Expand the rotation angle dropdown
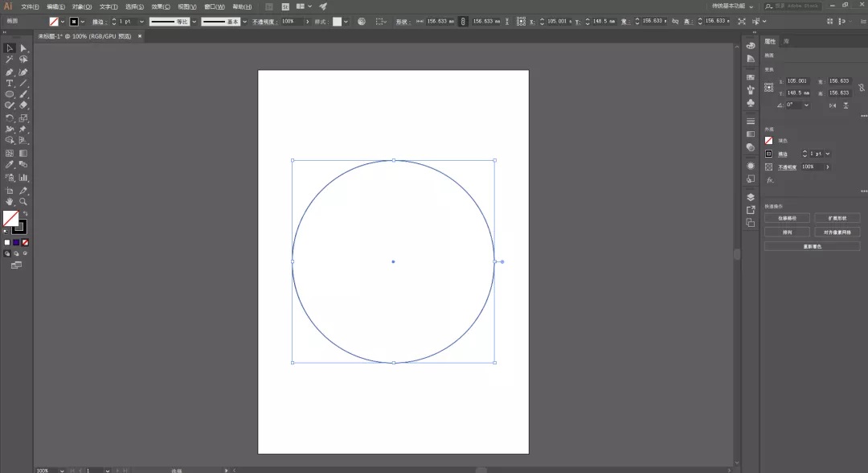This screenshot has width=868, height=473. pos(806,105)
